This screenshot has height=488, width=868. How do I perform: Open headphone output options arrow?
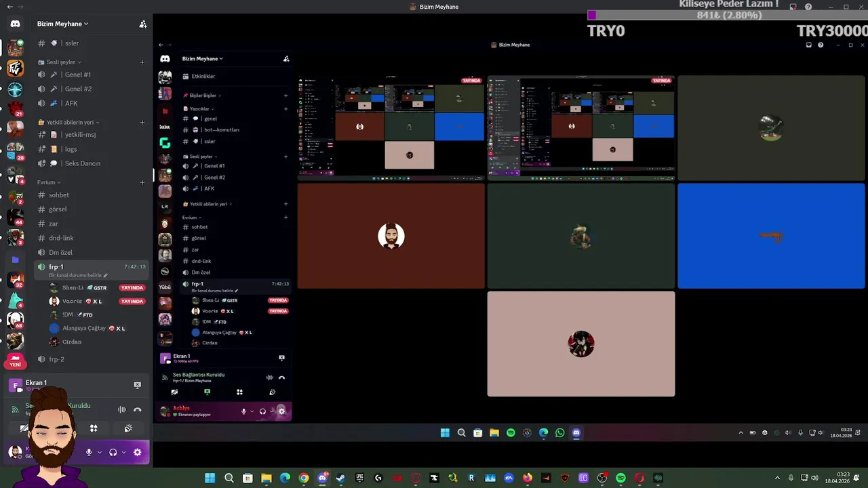pyautogui.click(x=123, y=452)
